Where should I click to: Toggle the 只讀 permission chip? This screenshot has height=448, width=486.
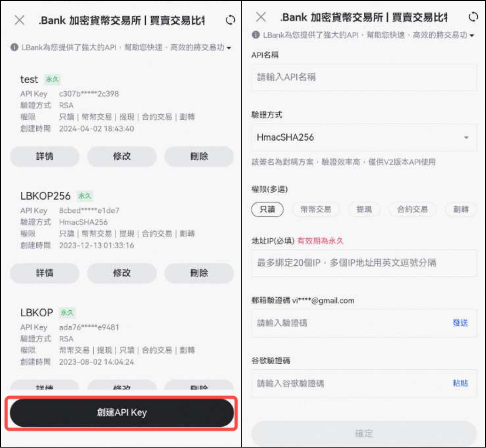(267, 209)
